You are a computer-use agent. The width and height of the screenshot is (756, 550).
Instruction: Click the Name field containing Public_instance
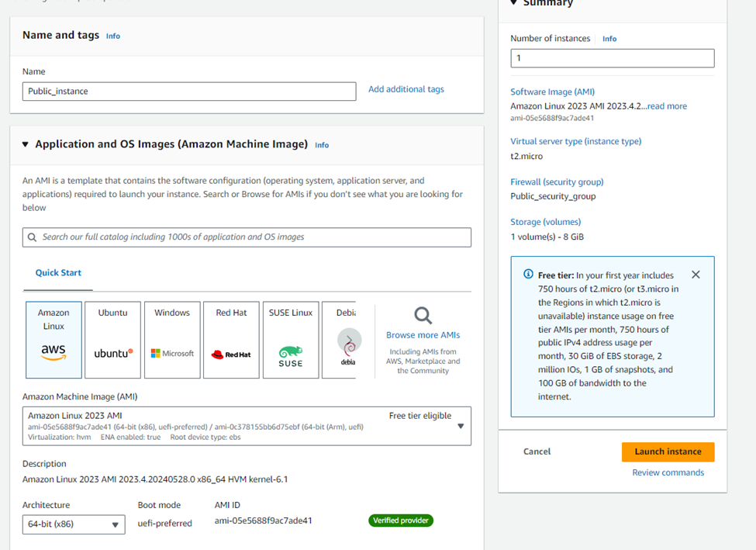189,92
